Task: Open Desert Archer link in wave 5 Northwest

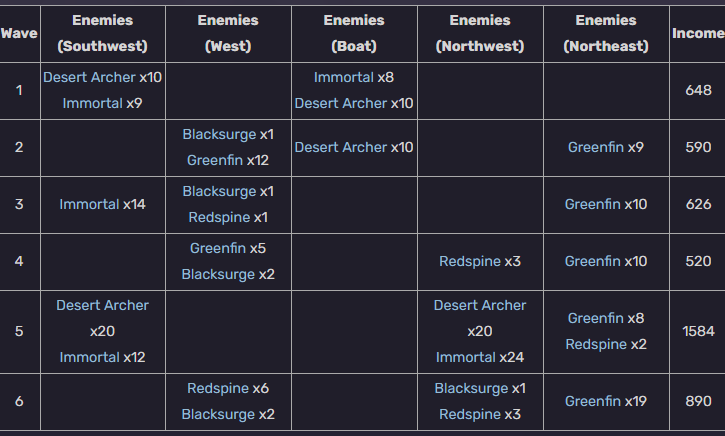Action: [480, 306]
